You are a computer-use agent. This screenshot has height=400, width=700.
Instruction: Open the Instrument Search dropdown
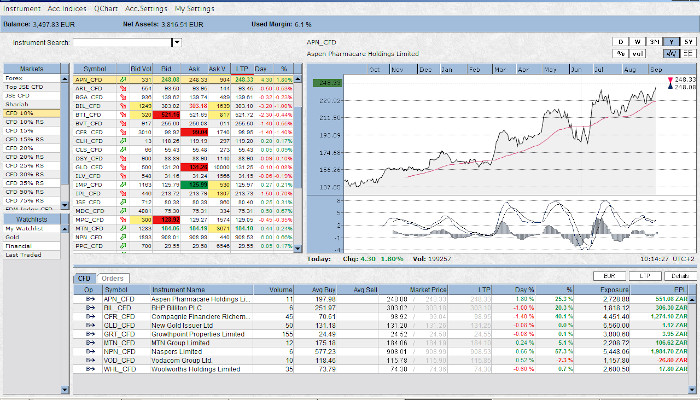tap(176, 43)
